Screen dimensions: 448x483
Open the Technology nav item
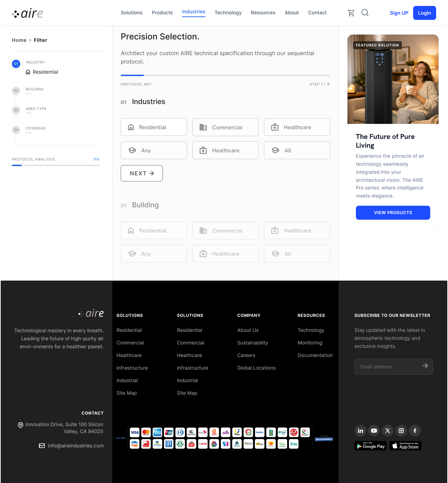(x=228, y=13)
